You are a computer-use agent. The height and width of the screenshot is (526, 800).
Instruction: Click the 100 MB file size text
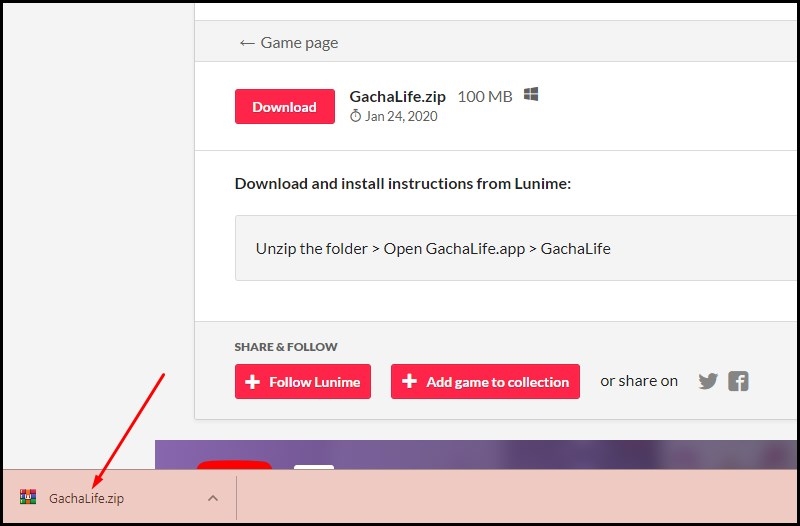click(485, 96)
